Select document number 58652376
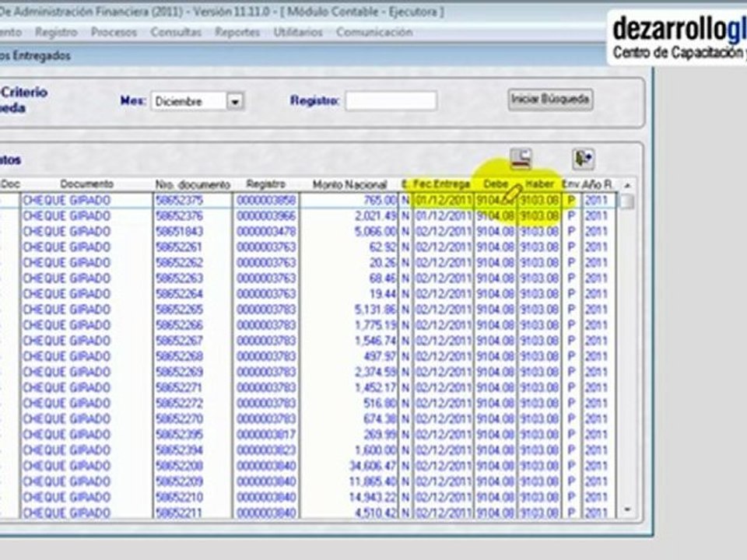747x560 pixels. coord(179,216)
